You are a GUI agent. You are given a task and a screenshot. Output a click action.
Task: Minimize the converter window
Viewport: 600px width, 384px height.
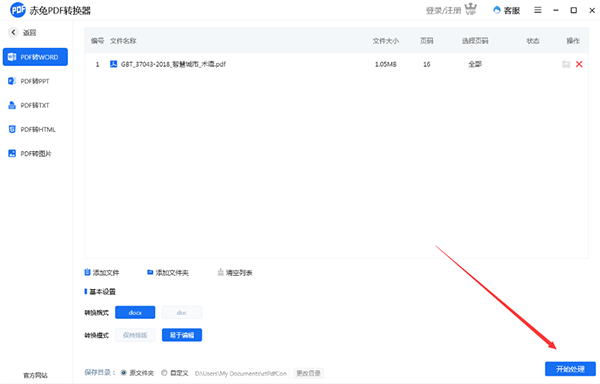pyautogui.click(x=556, y=10)
